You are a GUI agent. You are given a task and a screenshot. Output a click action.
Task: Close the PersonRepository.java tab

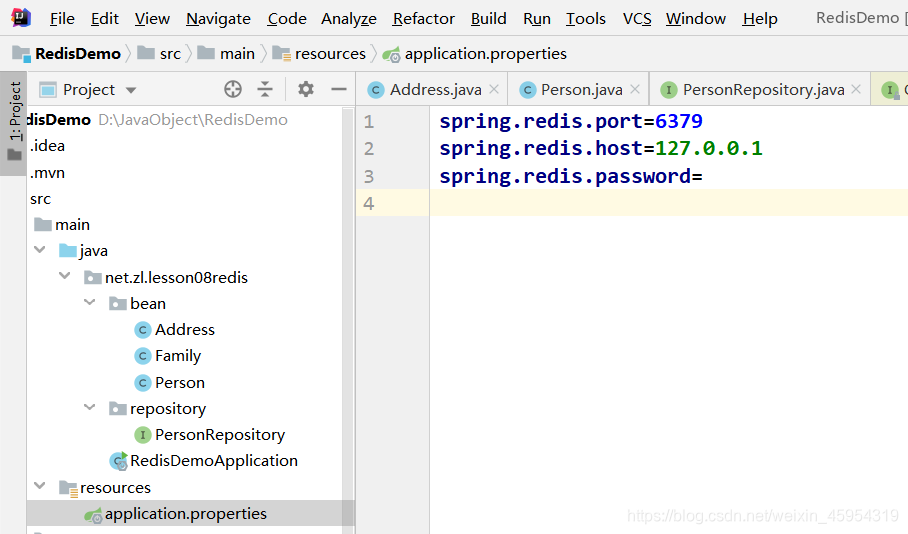coord(856,89)
